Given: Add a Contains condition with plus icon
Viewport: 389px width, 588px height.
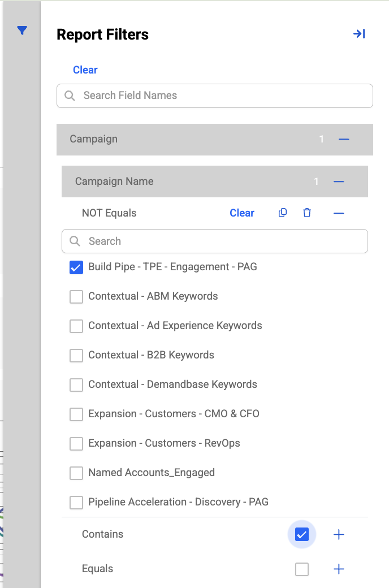Looking at the screenshot, I should 339,534.
